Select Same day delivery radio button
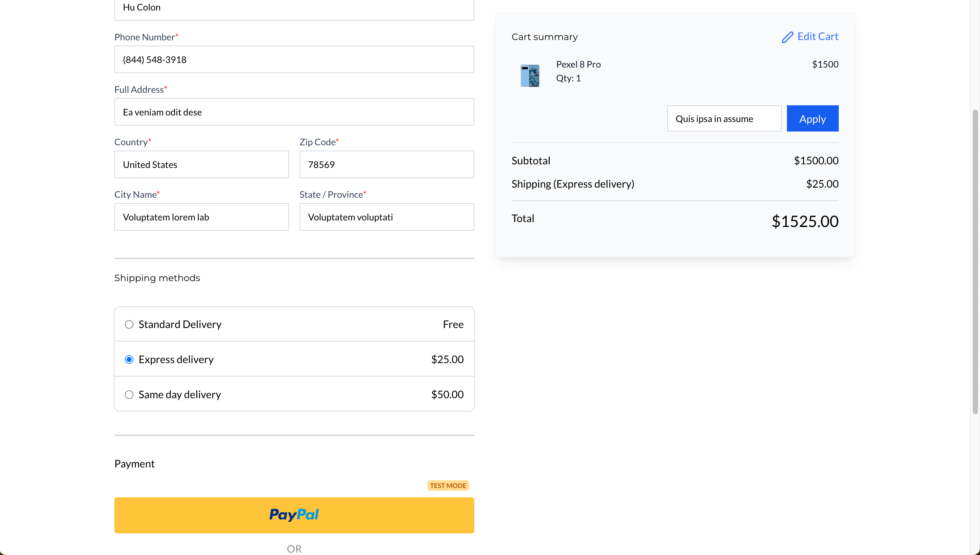The width and height of the screenshot is (980, 555). [x=129, y=395]
